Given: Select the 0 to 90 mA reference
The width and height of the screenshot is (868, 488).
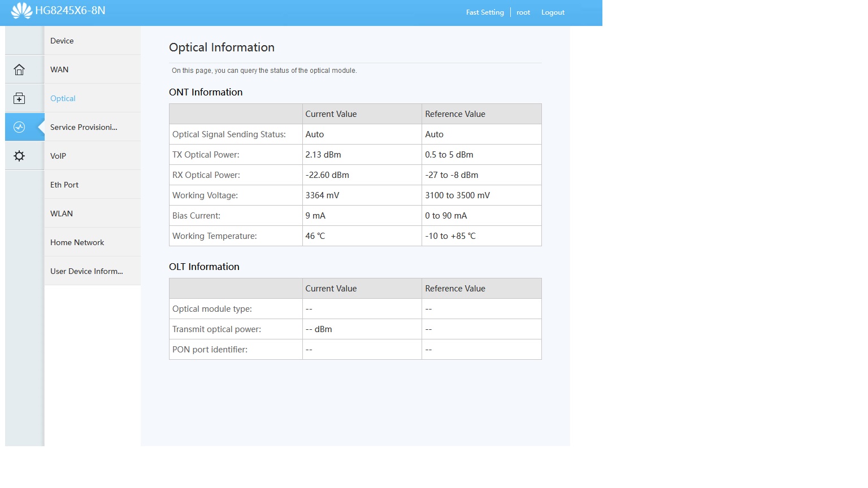Looking at the screenshot, I should [446, 216].
